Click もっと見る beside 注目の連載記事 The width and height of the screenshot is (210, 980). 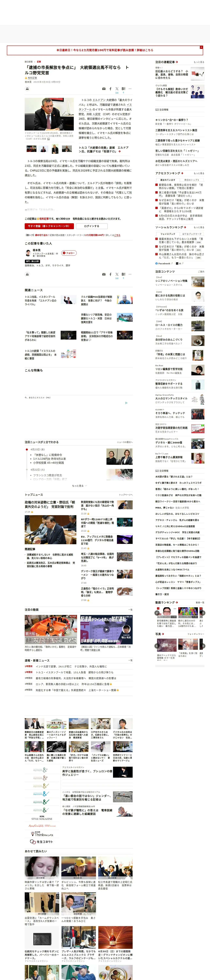(x=199, y=62)
